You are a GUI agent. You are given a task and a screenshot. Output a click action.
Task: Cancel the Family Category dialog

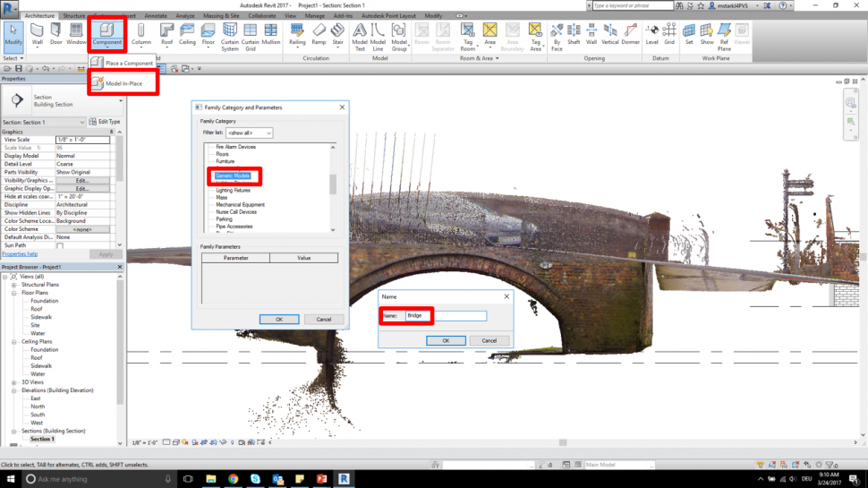click(323, 319)
